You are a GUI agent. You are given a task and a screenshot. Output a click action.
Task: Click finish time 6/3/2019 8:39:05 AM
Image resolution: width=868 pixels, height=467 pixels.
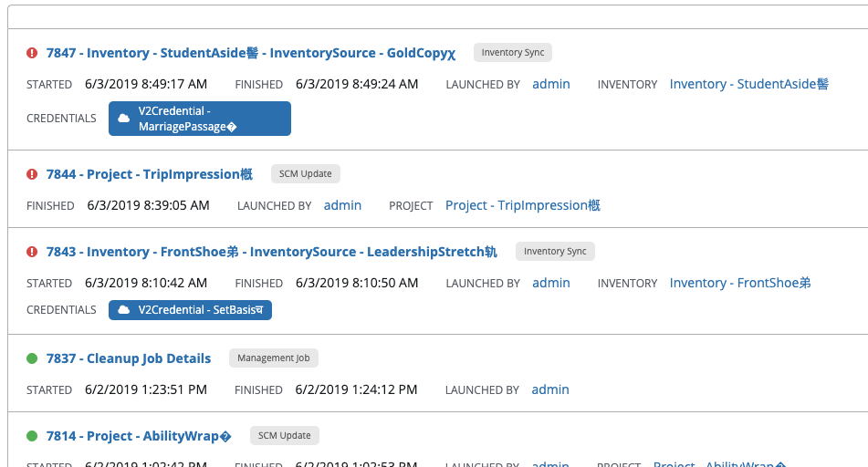149,205
